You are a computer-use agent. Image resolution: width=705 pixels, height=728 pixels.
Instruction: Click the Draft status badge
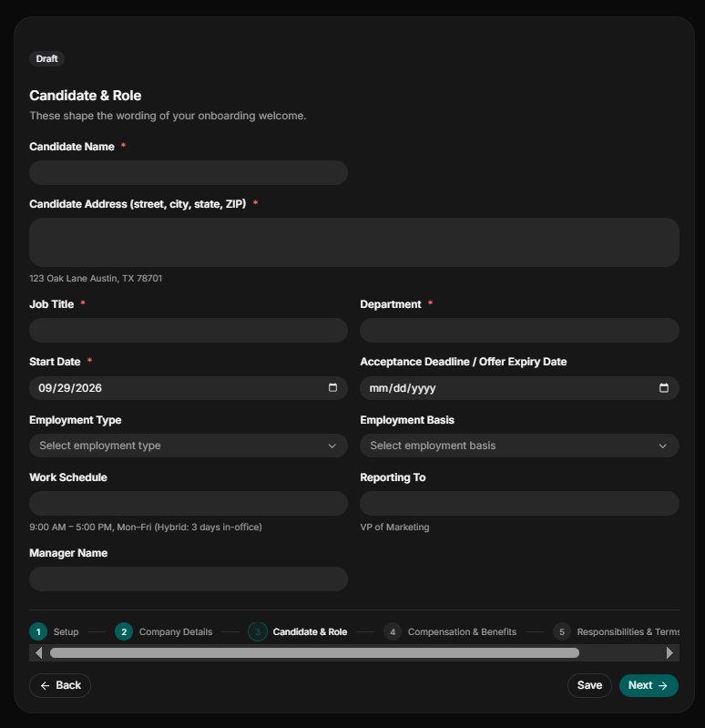tap(46, 58)
